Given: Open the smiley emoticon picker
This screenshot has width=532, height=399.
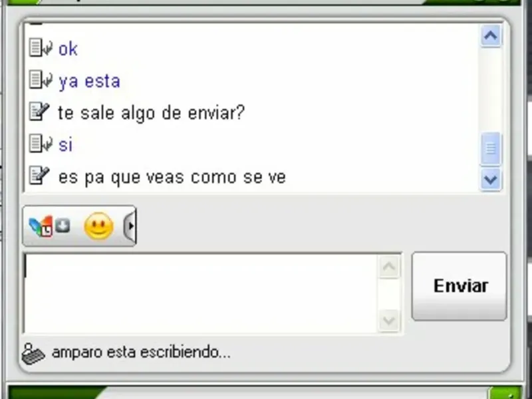Looking at the screenshot, I should 98,226.
